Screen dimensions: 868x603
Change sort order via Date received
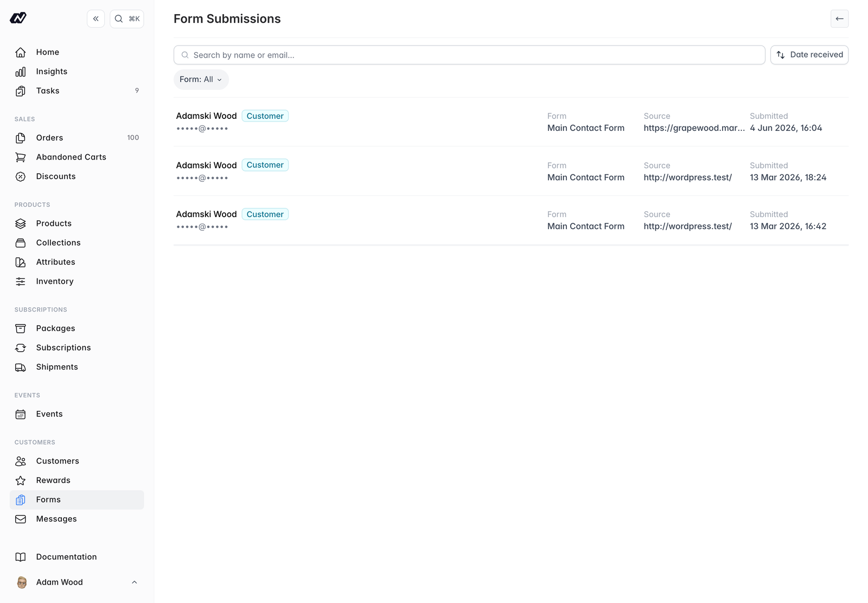(x=809, y=55)
